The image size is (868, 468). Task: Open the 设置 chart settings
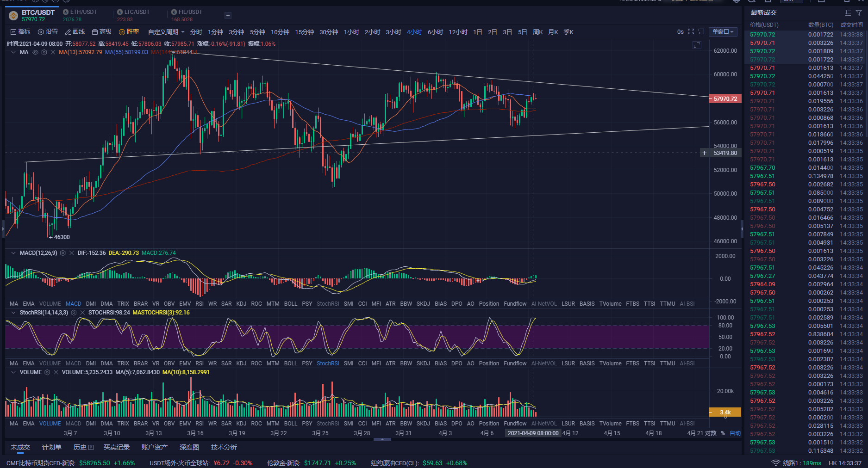[x=48, y=32]
